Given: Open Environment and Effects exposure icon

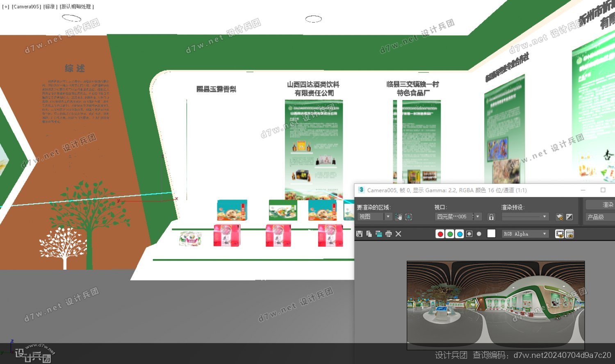Looking at the screenshot, I should pyautogui.click(x=569, y=217).
